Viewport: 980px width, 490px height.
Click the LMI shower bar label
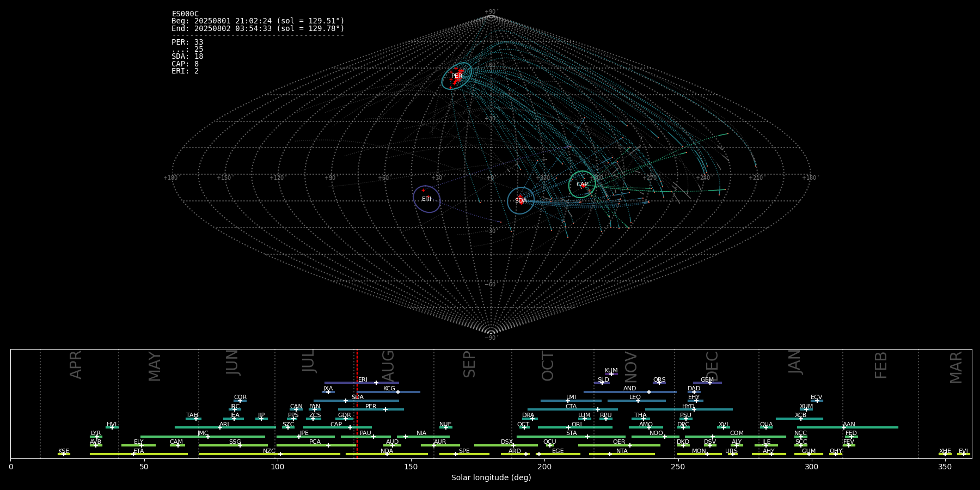click(571, 397)
